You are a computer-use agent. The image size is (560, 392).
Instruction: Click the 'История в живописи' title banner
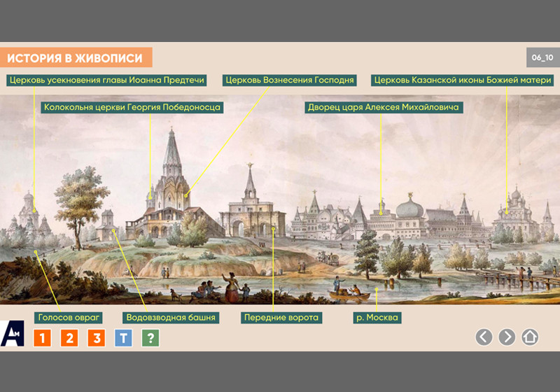(76, 57)
